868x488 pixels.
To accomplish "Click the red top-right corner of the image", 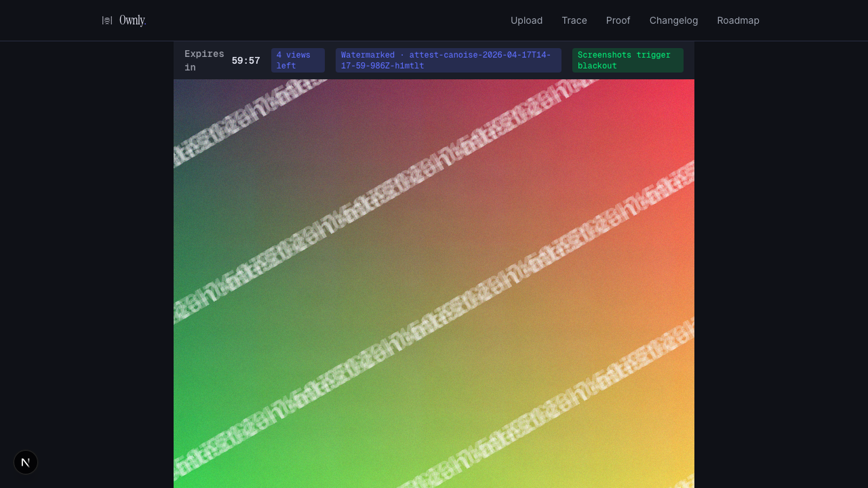I will tap(678, 94).
